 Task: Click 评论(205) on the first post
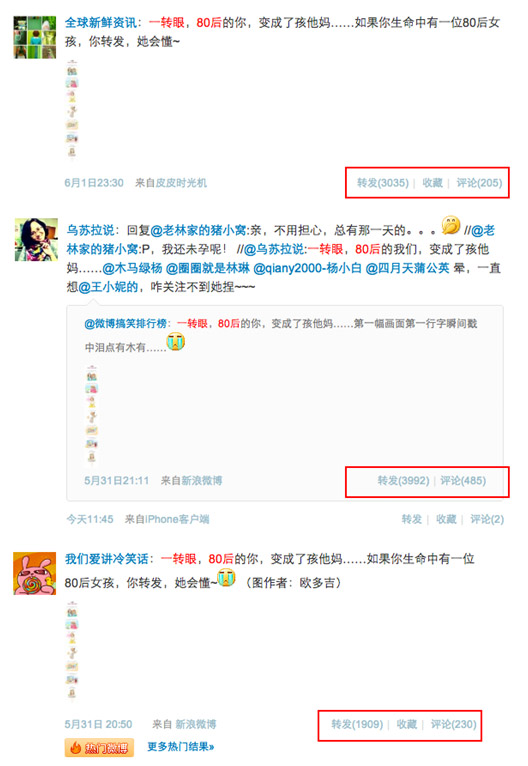[x=479, y=183]
